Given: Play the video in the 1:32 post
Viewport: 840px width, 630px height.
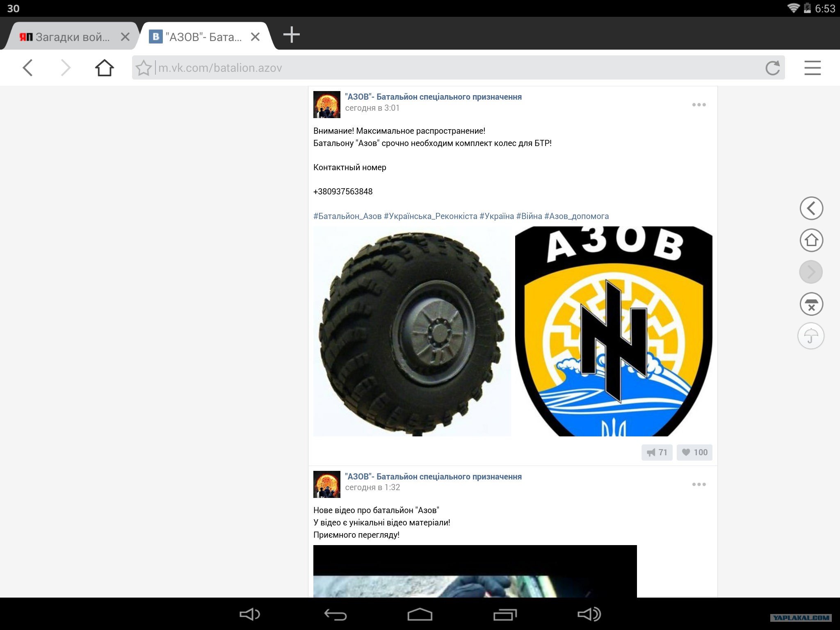Looking at the screenshot, I should 475,571.
